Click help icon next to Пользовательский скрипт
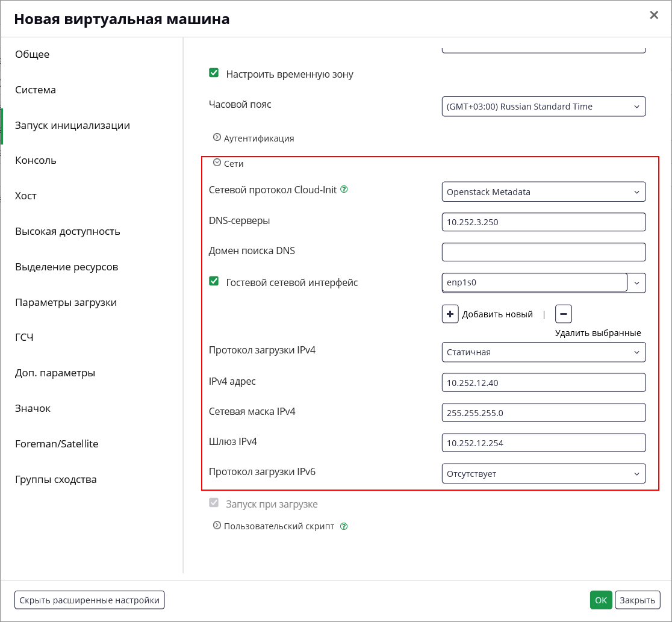This screenshot has height=622, width=672. [x=344, y=526]
